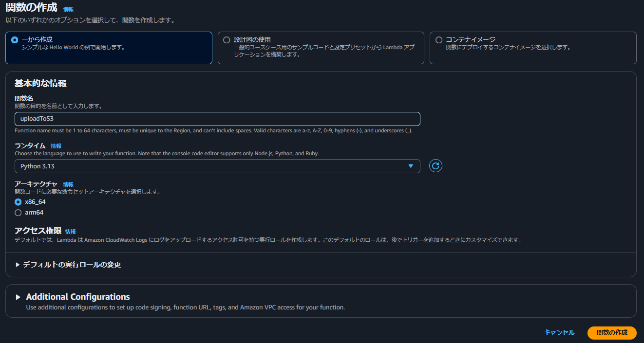Open 情報 link beside アクセス権限
Viewport: 644px width, 343px height.
[x=70, y=232]
